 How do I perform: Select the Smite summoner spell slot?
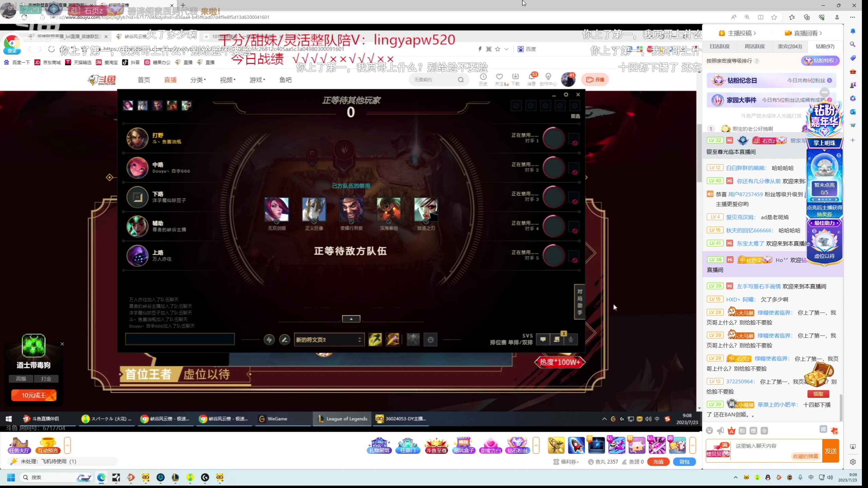(393, 340)
